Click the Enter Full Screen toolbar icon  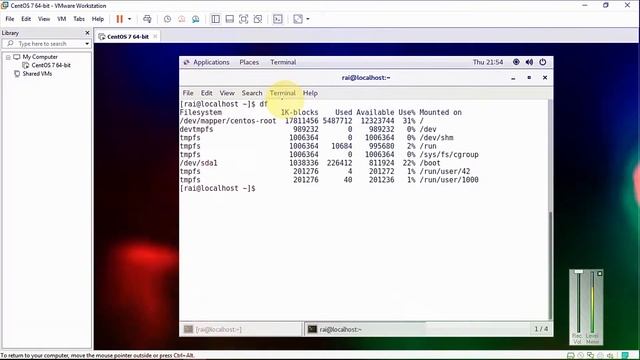[x=244, y=19]
